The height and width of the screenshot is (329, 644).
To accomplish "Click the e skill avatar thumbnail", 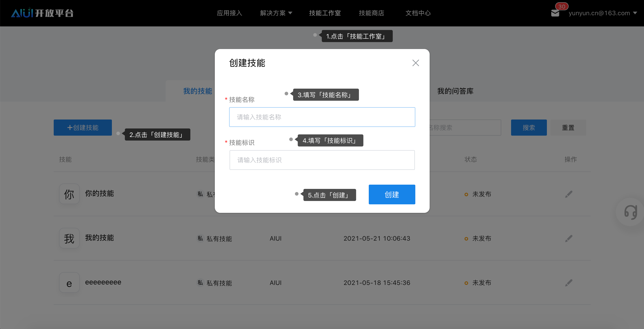I will pyautogui.click(x=69, y=282).
